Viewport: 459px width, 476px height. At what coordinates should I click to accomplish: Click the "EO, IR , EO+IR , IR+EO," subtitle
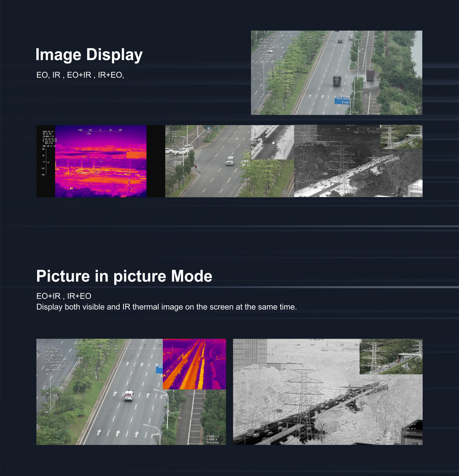80,75
